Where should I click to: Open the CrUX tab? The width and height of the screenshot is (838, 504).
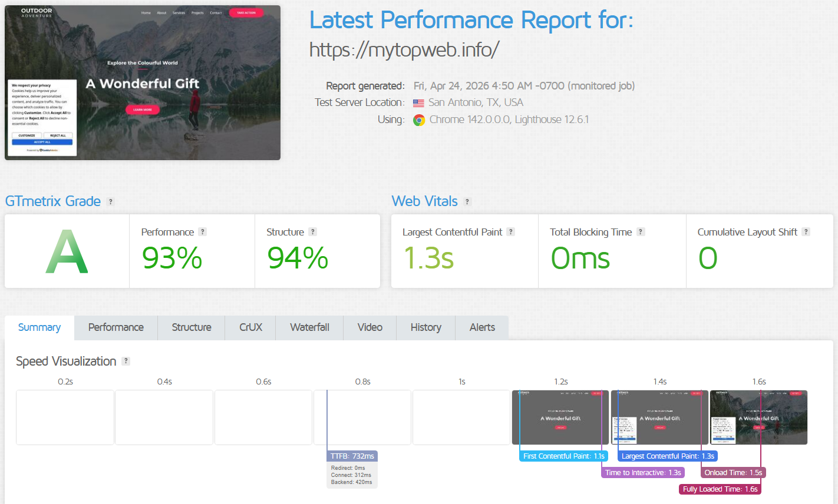pyautogui.click(x=250, y=327)
